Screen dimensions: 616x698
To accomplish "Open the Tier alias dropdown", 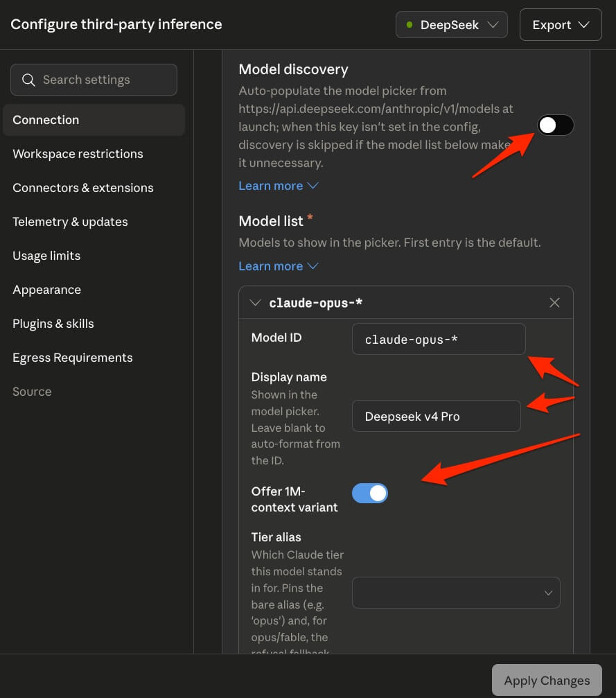I will [x=456, y=593].
